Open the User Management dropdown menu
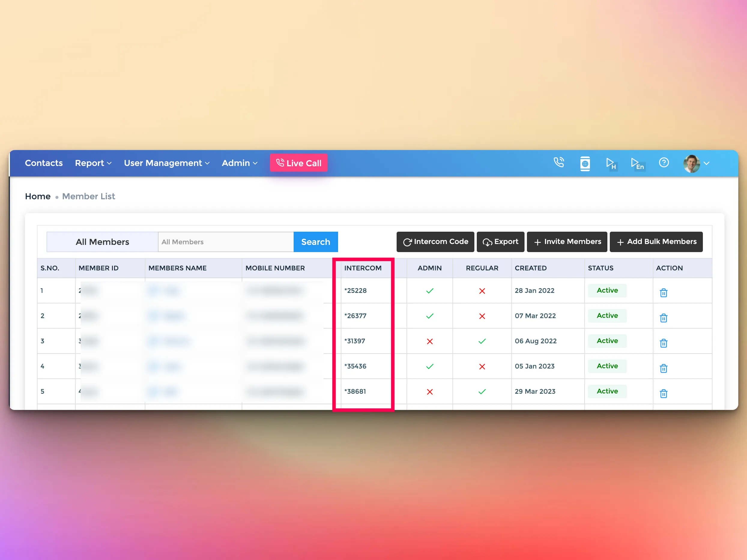Viewport: 747px width, 560px height. point(167,163)
